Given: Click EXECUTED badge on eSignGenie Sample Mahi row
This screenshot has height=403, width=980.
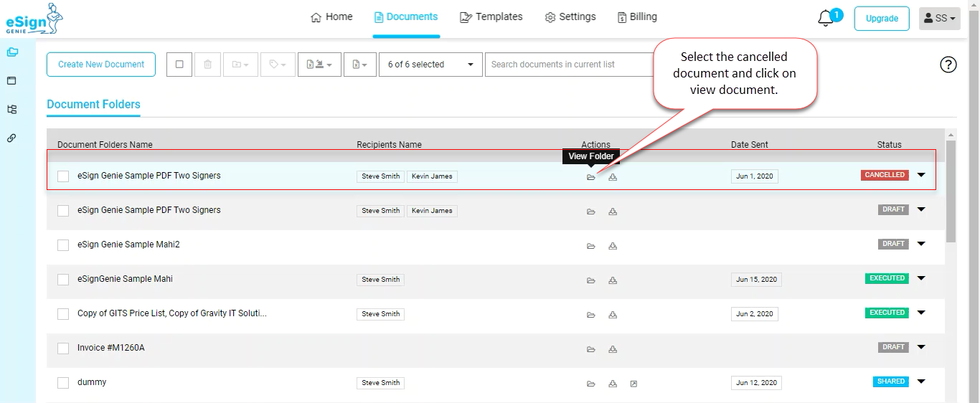Looking at the screenshot, I should pyautogui.click(x=887, y=278).
